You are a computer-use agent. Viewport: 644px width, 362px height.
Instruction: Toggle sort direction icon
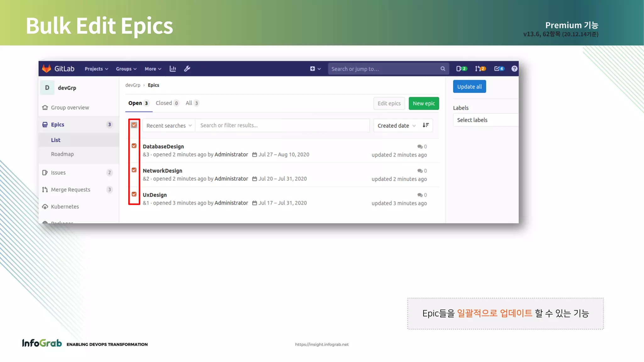pos(426,125)
